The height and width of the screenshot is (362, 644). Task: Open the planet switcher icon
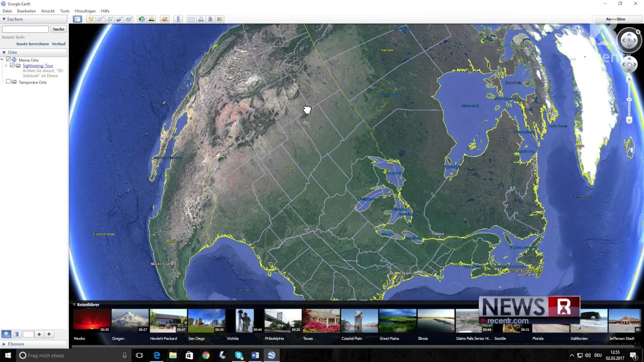coord(165,19)
